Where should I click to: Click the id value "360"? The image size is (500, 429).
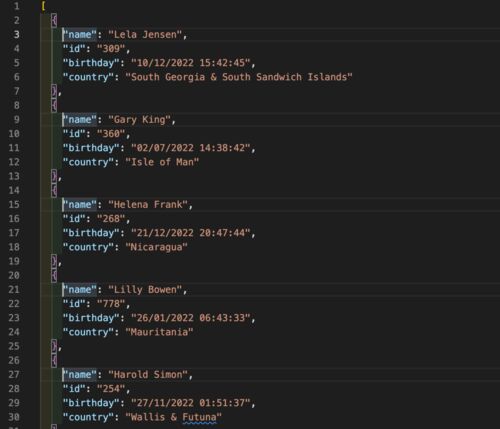click(x=111, y=134)
